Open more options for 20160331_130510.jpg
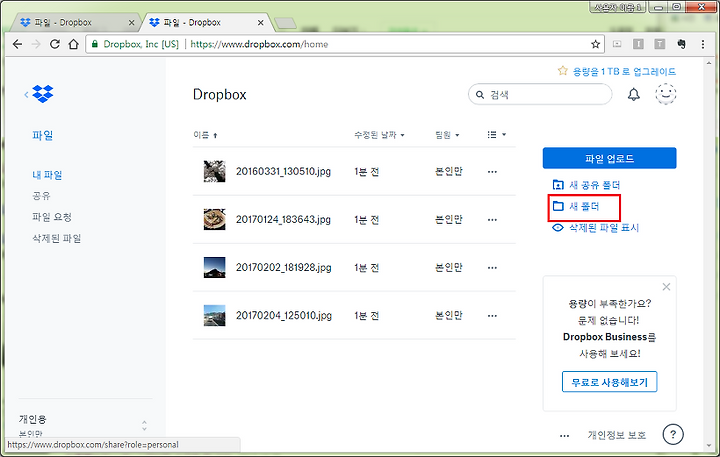The image size is (720, 457). 492,172
